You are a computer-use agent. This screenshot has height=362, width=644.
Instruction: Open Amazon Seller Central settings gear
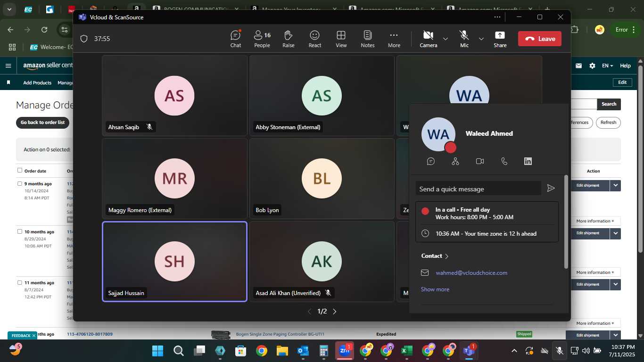tap(592, 66)
